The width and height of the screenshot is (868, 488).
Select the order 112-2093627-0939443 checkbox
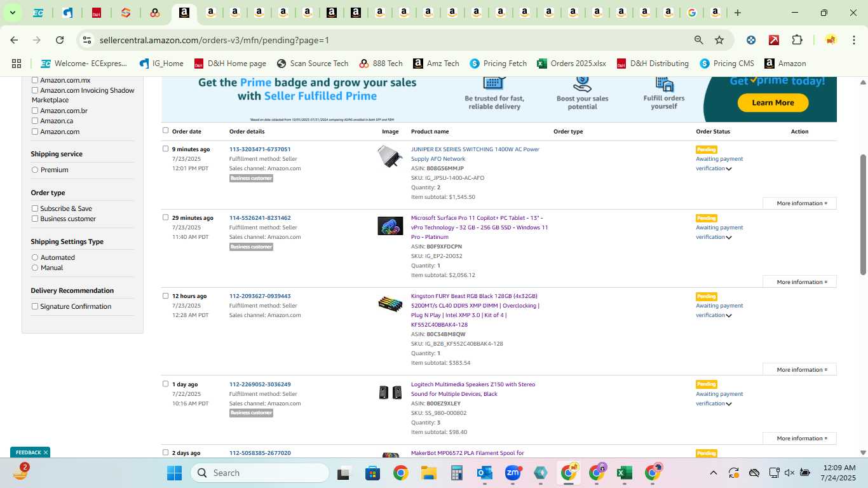click(x=166, y=295)
